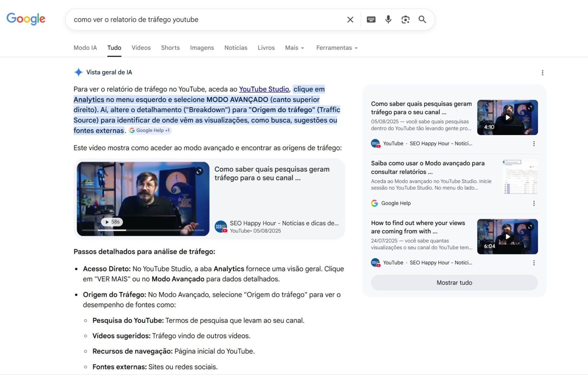
Task: Play the 6:04 sidebar video thumbnail
Action: pyautogui.click(x=507, y=236)
